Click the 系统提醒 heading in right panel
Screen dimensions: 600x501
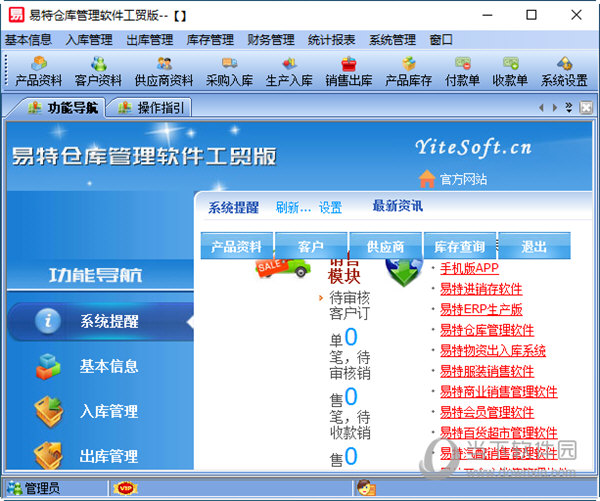pyautogui.click(x=233, y=207)
